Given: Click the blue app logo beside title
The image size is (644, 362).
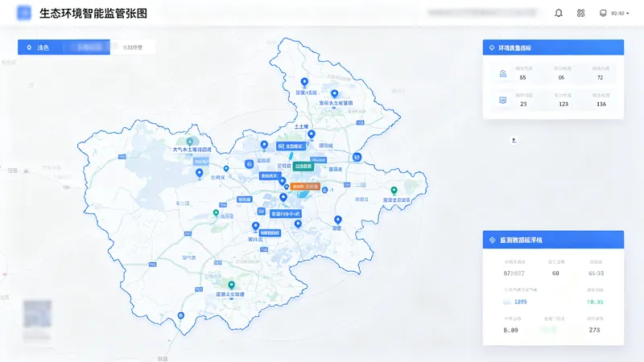Looking at the screenshot, I should pos(24,13).
